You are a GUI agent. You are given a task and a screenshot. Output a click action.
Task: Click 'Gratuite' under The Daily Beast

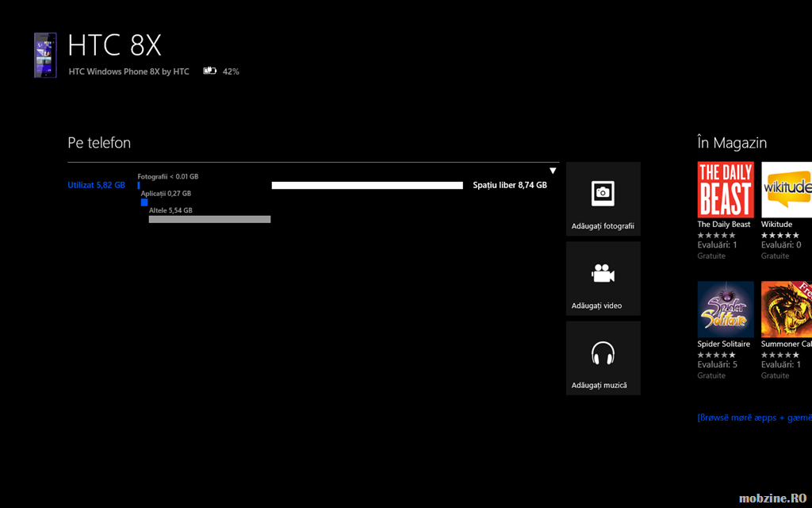click(x=711, y=256)
